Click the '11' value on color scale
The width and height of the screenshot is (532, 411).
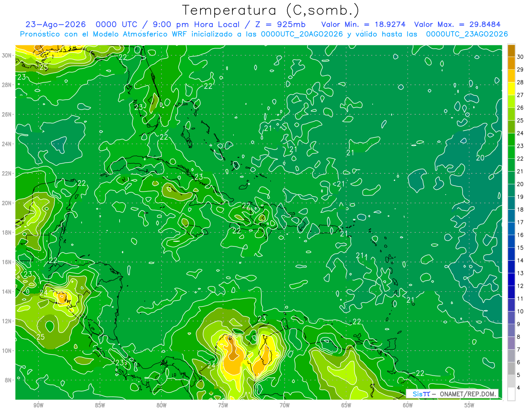click(520, 299)
